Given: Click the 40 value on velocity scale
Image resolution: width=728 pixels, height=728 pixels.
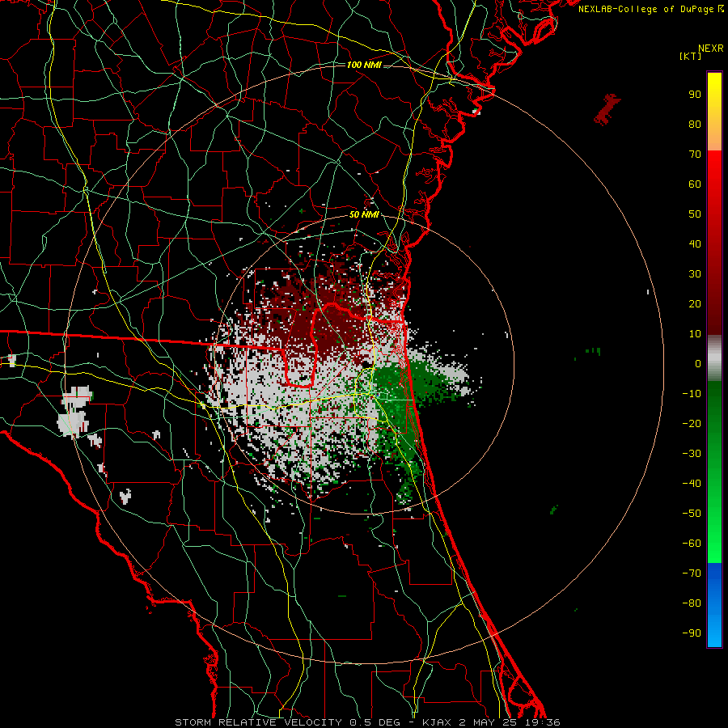Looking at the screenshot, I should (695, 243).
